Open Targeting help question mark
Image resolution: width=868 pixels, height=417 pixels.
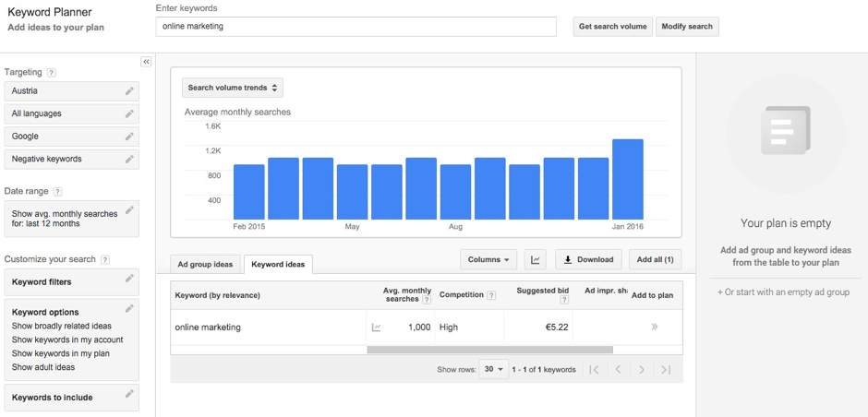(52, 73)
